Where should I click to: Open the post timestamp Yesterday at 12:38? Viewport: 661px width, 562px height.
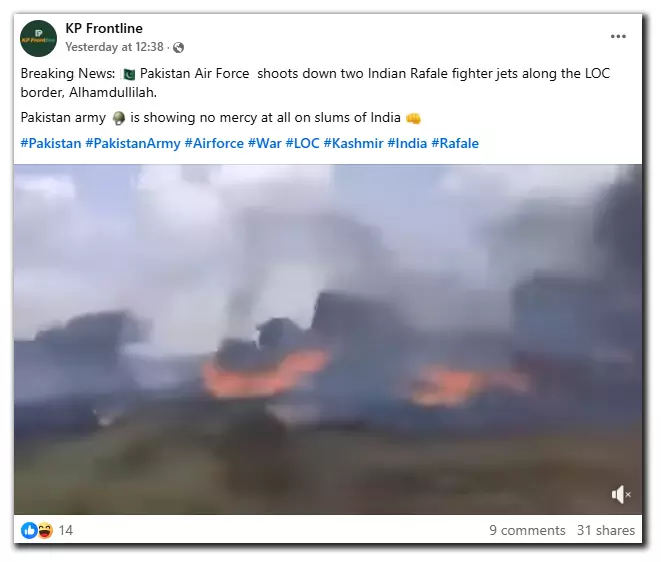pos(114,47)
